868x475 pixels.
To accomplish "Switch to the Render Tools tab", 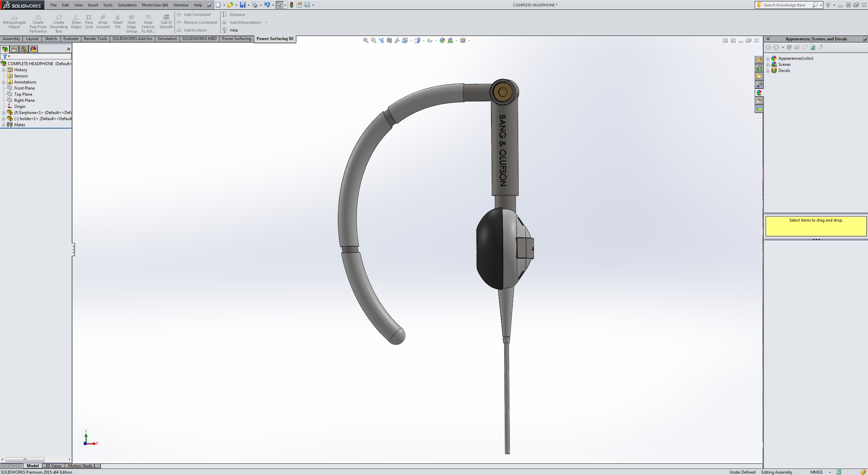I will 95,39.
